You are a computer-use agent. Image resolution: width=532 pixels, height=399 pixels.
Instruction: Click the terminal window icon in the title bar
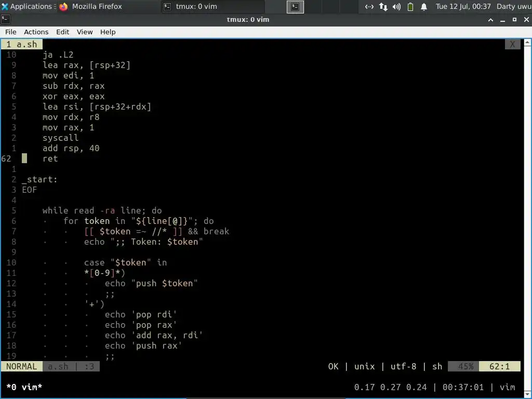(x=6, y=20)
